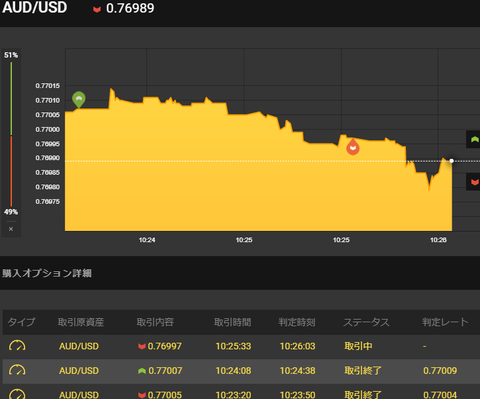
Task: Click the 取引原資産 column header
Action: point(81,322)
